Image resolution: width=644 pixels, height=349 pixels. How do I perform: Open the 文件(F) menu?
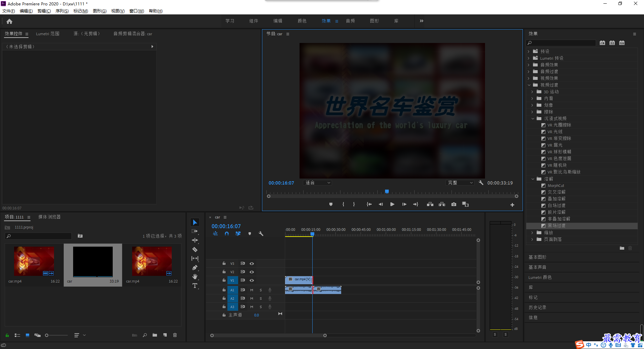(9, 11)
